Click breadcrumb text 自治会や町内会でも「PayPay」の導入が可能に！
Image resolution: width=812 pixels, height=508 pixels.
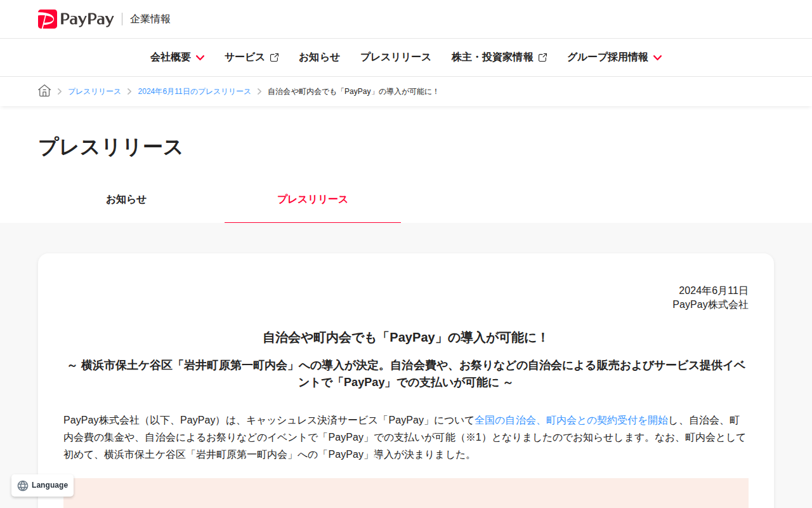click(x=353, y=91)
